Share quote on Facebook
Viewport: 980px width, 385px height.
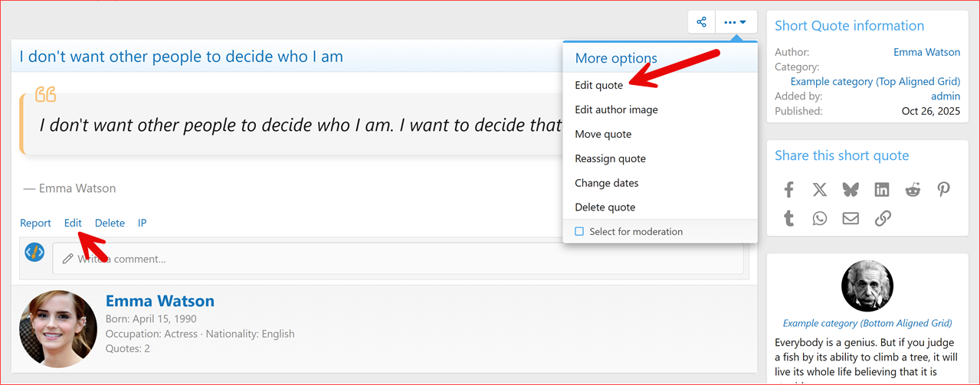coord(788,190)
